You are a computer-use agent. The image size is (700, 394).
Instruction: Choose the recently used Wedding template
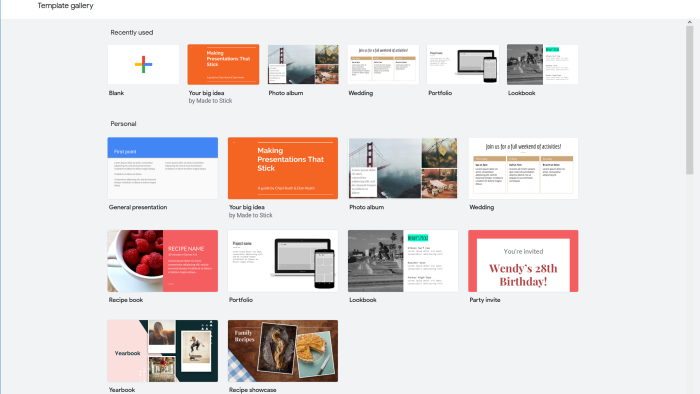pyautogui.click(x=383, y=64)
